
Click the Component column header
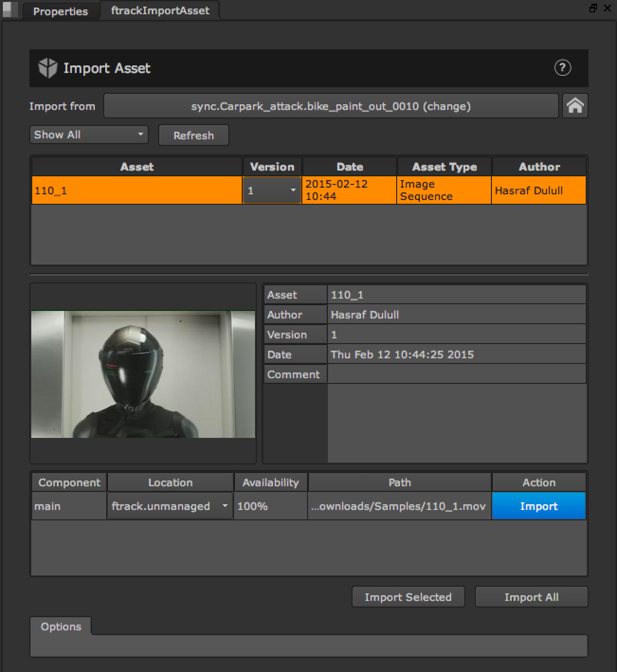pos(69,482)
